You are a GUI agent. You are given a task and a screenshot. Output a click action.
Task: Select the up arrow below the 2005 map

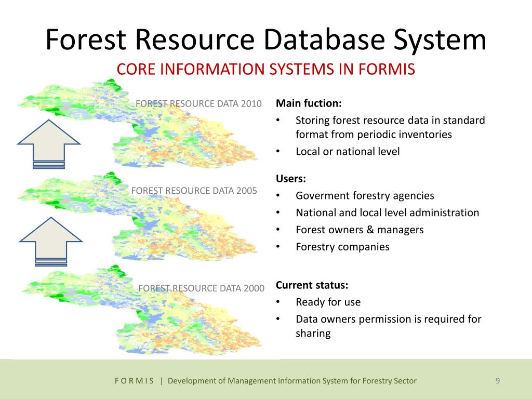[x=51, y=242]
